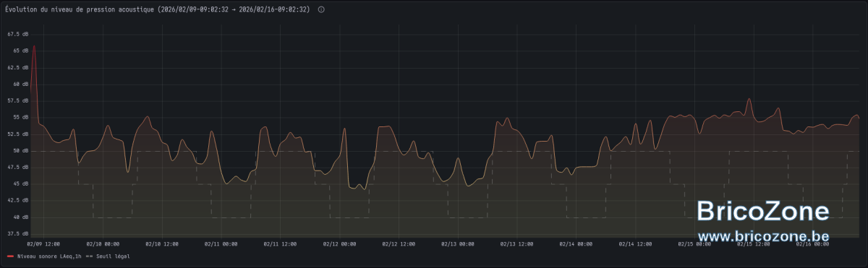Click the info icon beside the panel title
The height and width of the screenshot is (268, 868).
pos(321,9)
